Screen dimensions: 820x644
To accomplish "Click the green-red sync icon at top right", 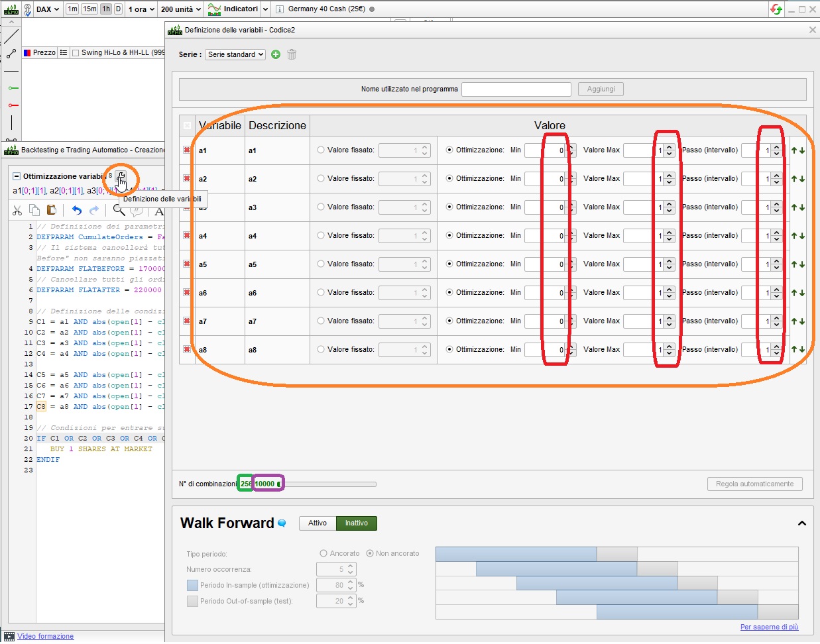I will click(776, 9).
